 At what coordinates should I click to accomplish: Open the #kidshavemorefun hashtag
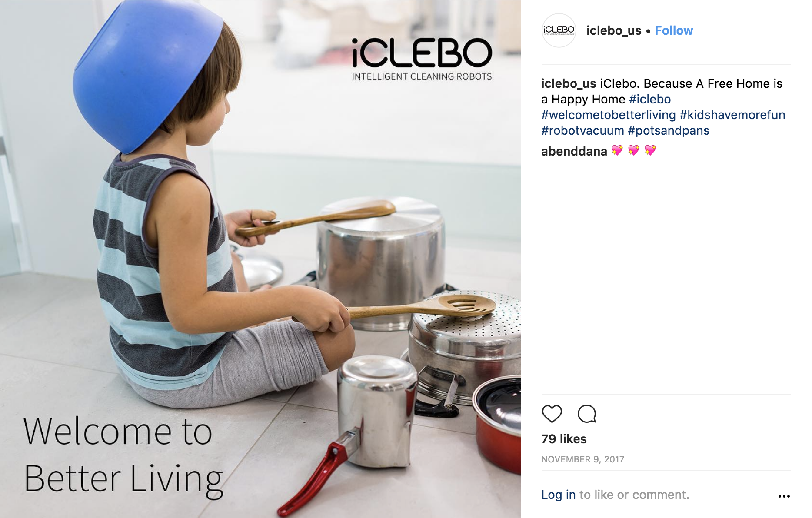tap(732, 115)
